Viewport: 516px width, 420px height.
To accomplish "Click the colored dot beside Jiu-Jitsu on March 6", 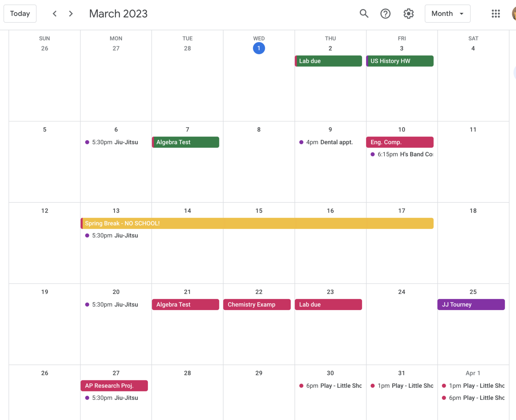I will (87, 142).
